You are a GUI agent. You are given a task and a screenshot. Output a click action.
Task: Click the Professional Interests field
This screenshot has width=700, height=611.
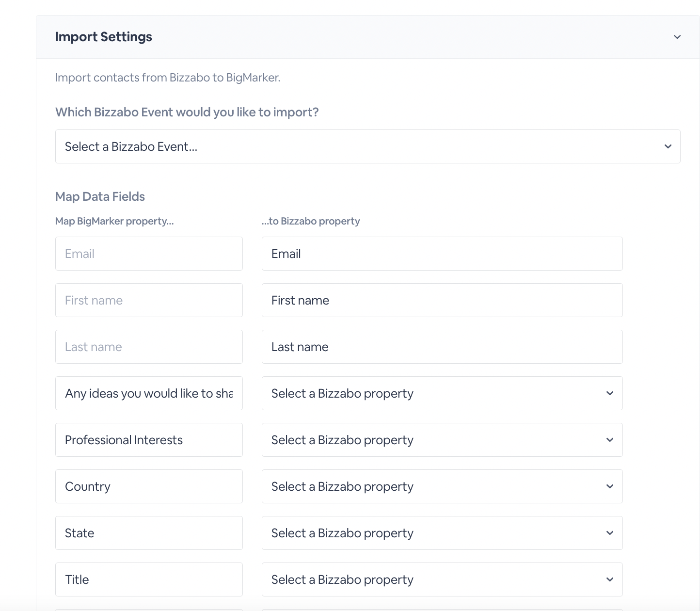click(149, 440)
